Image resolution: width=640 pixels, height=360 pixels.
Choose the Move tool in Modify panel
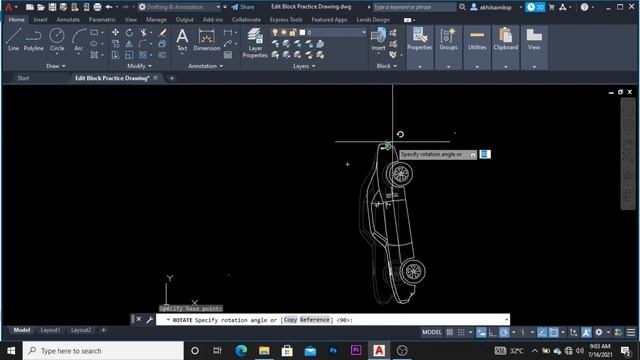[116, 33]
